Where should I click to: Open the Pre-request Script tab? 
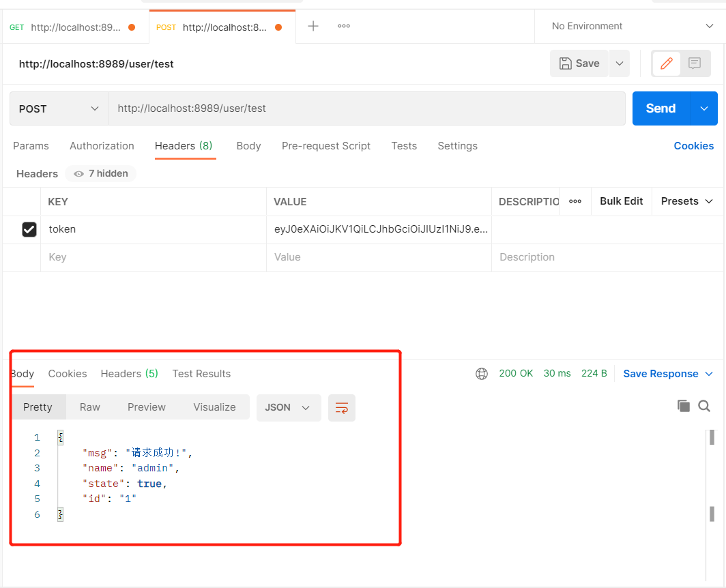click(326, 146)
